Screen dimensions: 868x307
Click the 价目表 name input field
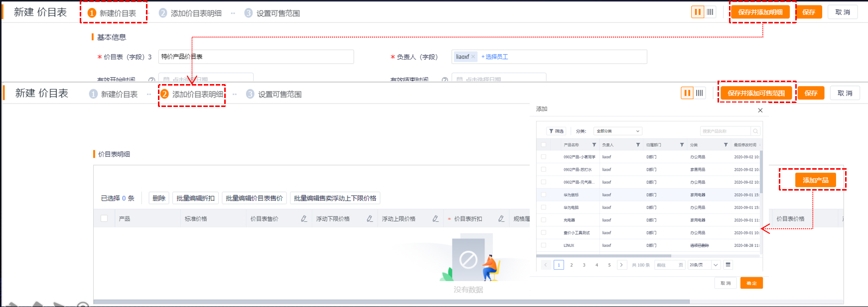pos(256,57)
